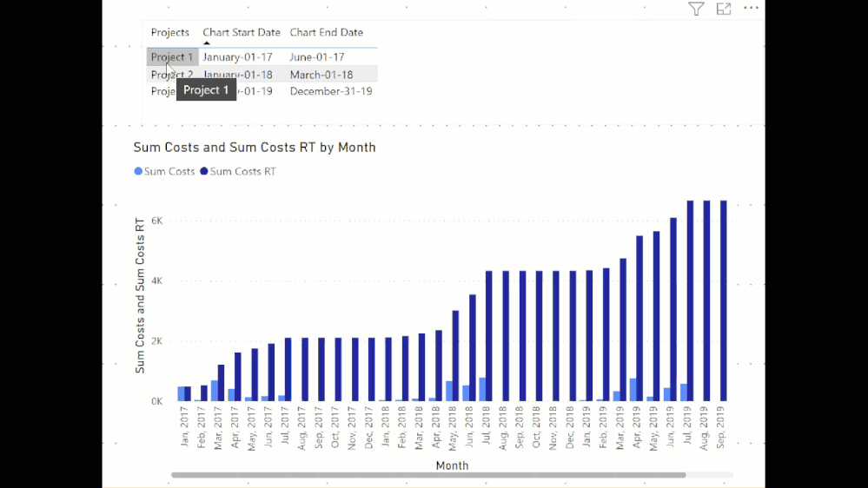Screen dimensions: 868x488
Task: Select the Sum Costs bar for May, 2018
Action: point(449,391)
